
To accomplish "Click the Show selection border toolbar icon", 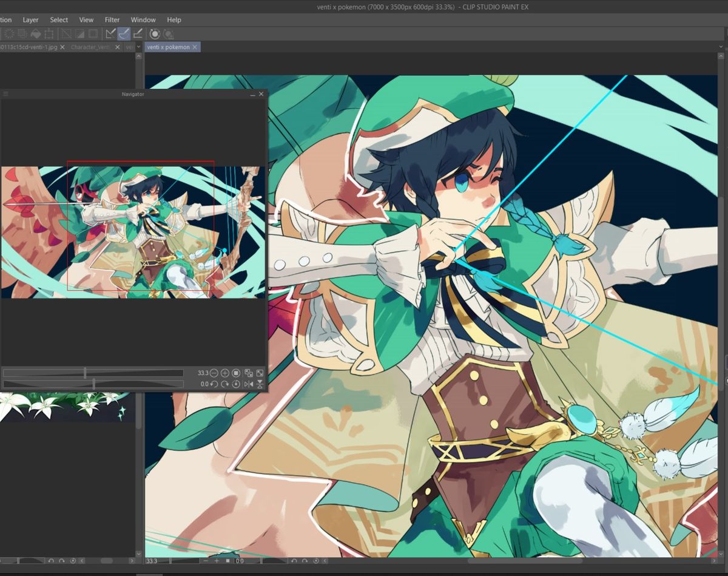I will 93,34.
